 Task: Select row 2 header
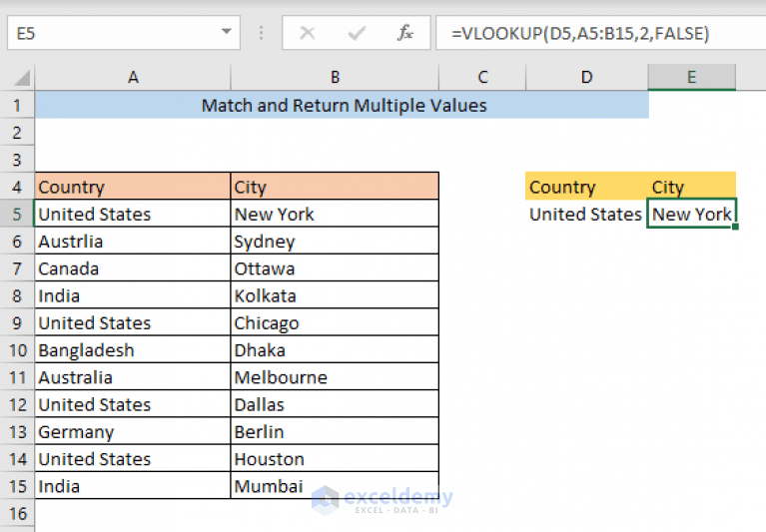[x=17, y=133]
